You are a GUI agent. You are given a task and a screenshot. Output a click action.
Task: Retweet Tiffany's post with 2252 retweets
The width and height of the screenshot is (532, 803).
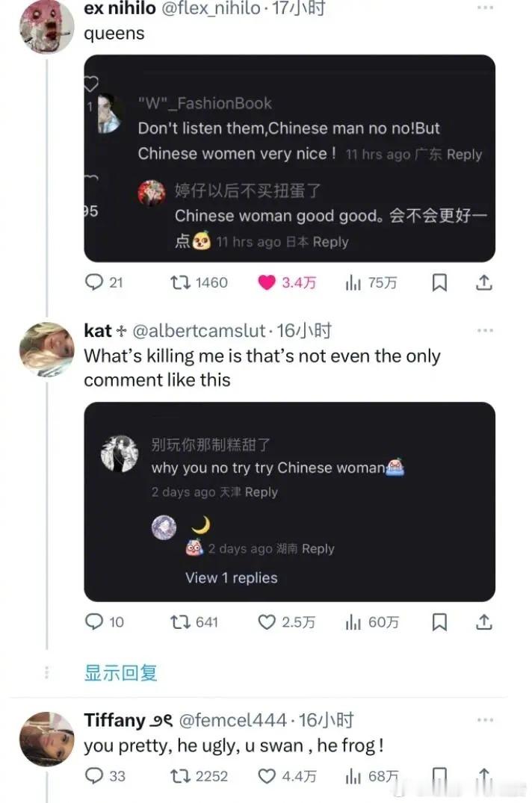point(179,776)
